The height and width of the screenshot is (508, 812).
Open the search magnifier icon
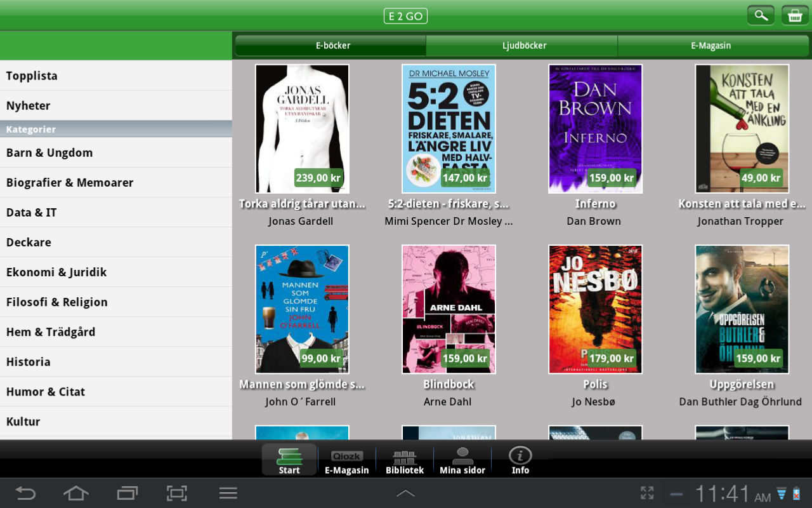pyautogui.click(x=761, y=15)
